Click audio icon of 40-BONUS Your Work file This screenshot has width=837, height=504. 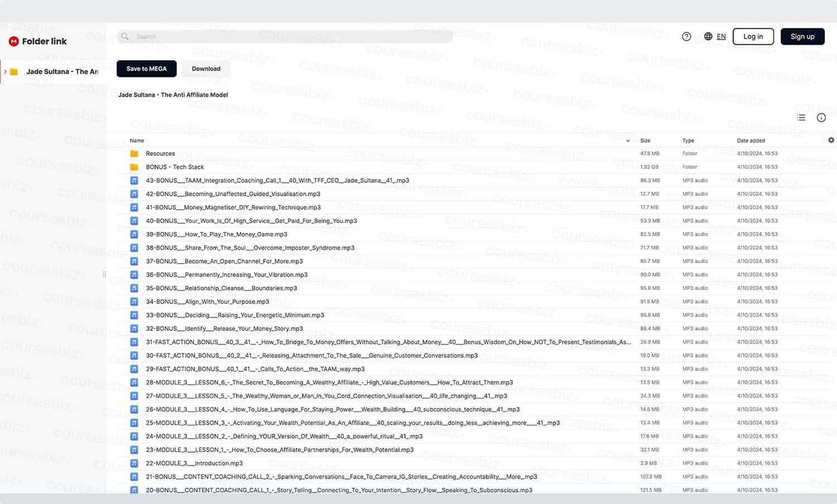134,221
